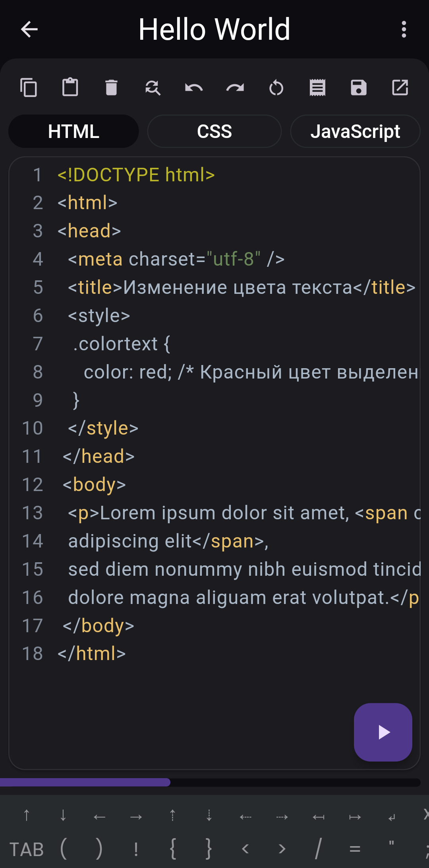Delete code with the trash icon
The width and height of the screenshot is (429, 868).
(x=111, y=87)
